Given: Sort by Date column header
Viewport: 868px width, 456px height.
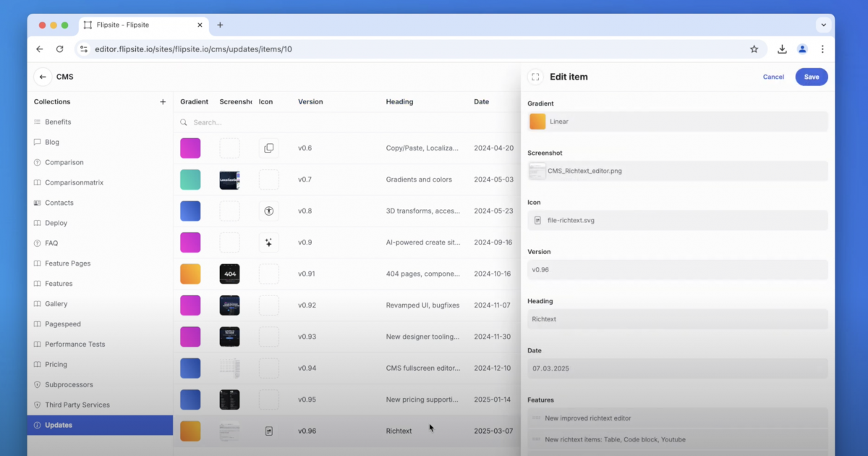Looking at the screenshot, I should pos(482,102).
